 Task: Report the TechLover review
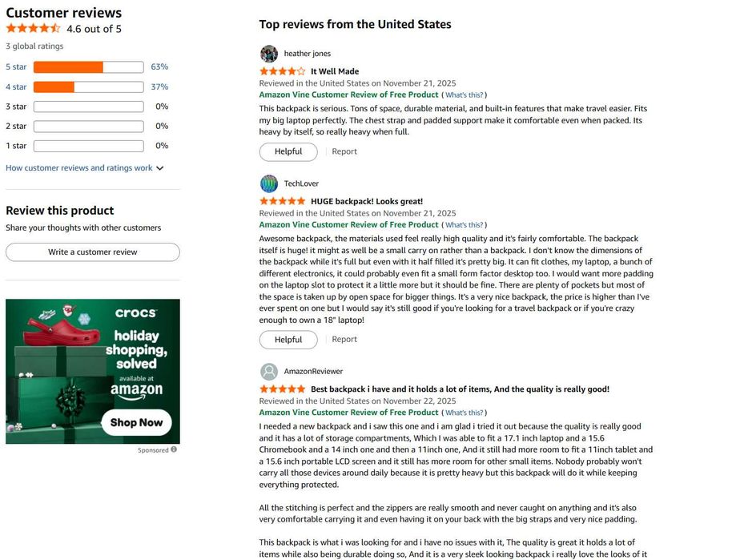344,340
